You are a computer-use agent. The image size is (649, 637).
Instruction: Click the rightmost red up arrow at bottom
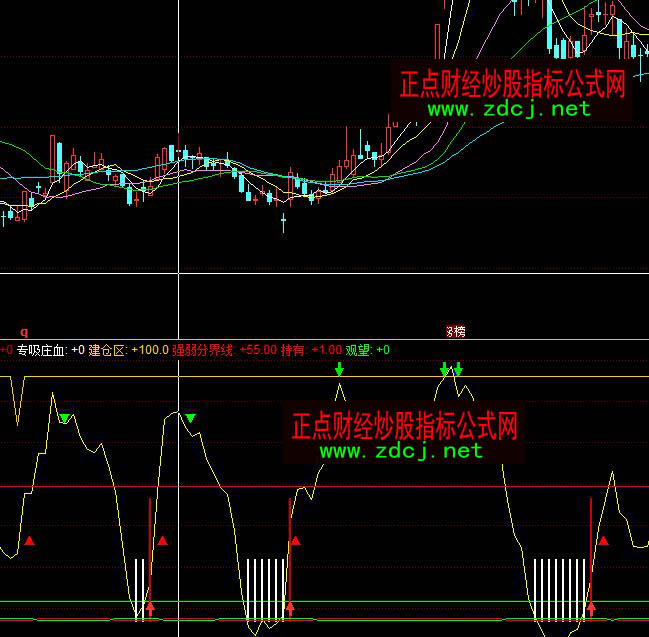591,606
